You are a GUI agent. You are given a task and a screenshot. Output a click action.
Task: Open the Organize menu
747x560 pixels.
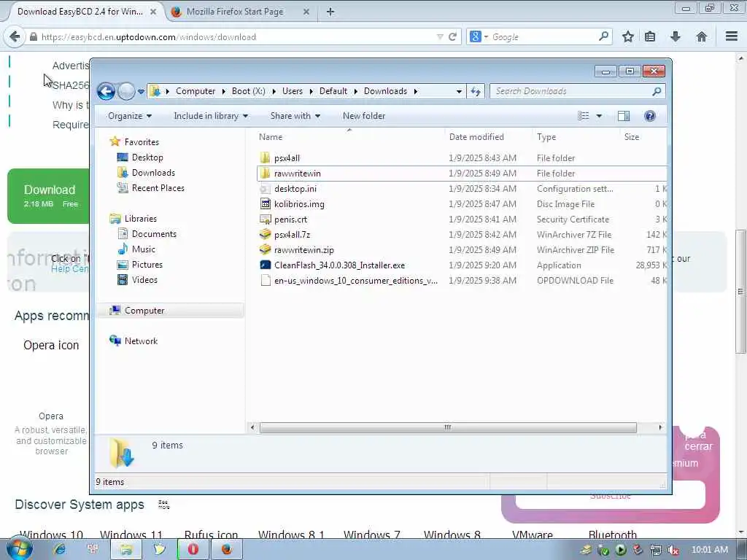[130, 116]
